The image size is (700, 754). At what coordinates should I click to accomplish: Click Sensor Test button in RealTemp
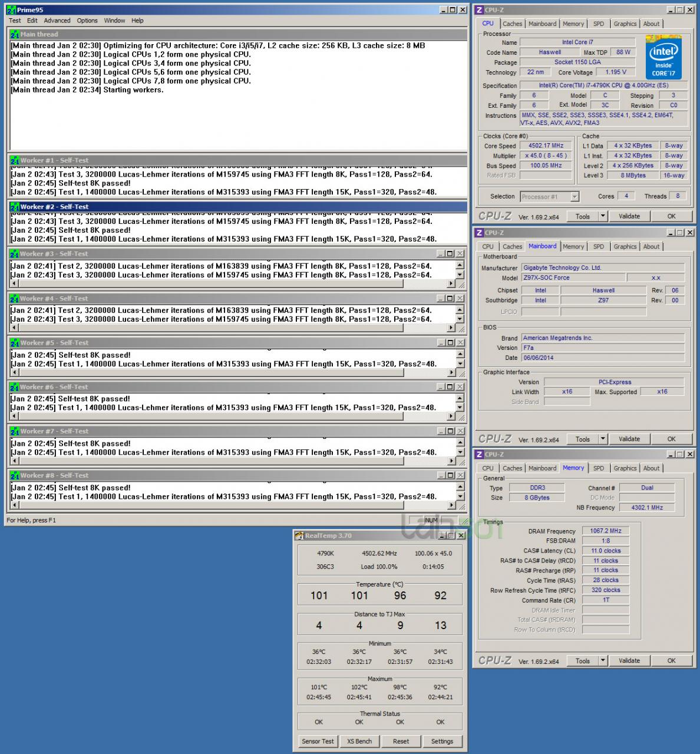click(318, 741)
